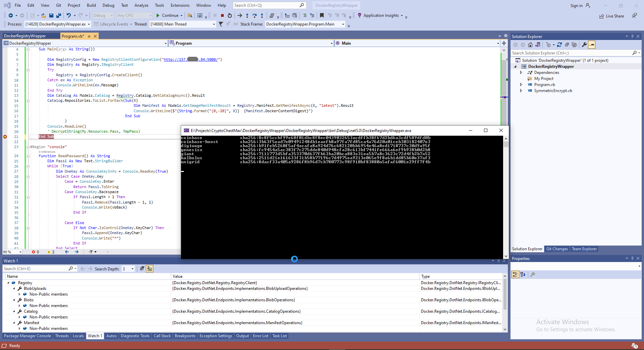The image size is (644, 350).
Task: Click the Application Insights lightbulb icon
Action: (x=360, y=15)
